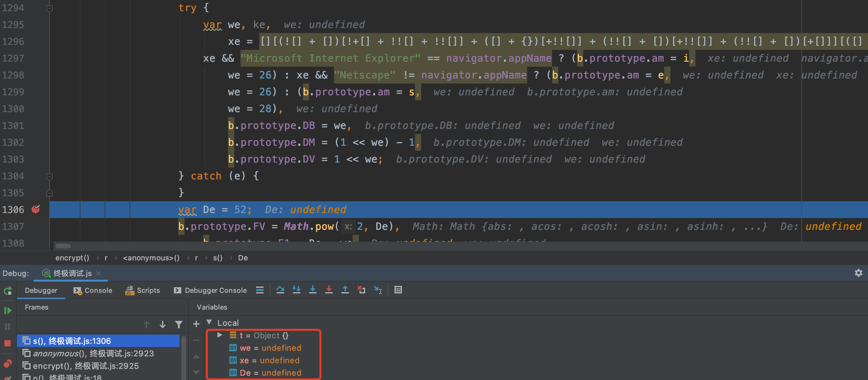The image size is (868, 380).
Task: Click the frames filter funnel icon
Action: [x=179, y=325]
